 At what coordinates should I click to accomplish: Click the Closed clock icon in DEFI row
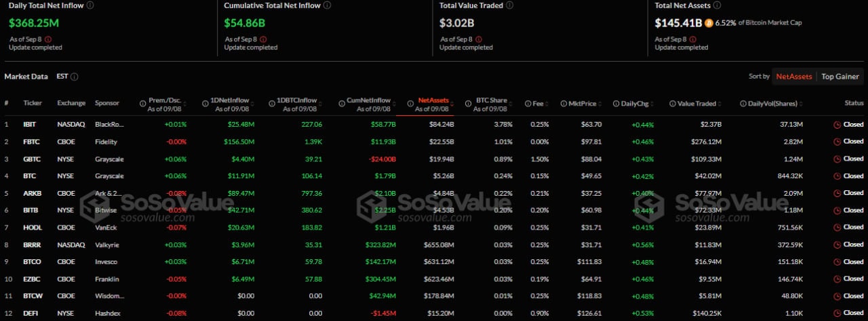click(x=837, y=313)
